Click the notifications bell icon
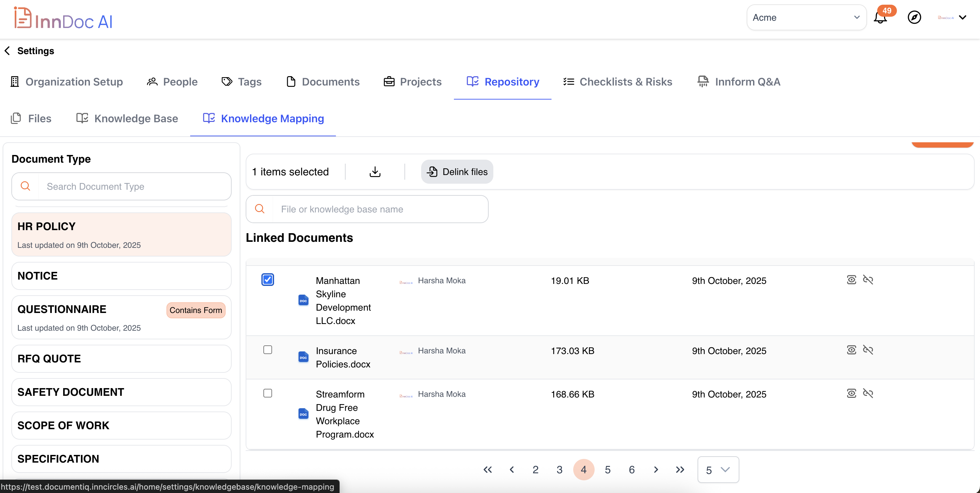Image resolution: width=980 pixels, height=493 pixels. (x=880, y=18)
